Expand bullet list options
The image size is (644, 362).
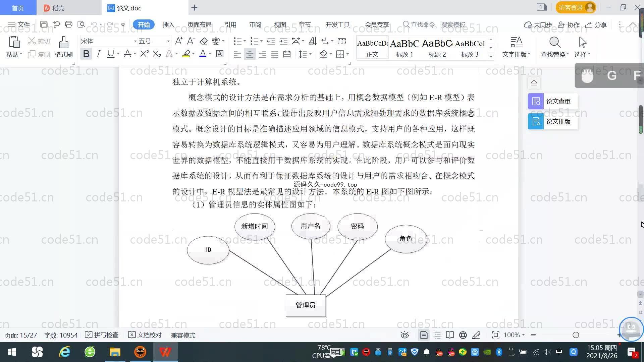245,41
